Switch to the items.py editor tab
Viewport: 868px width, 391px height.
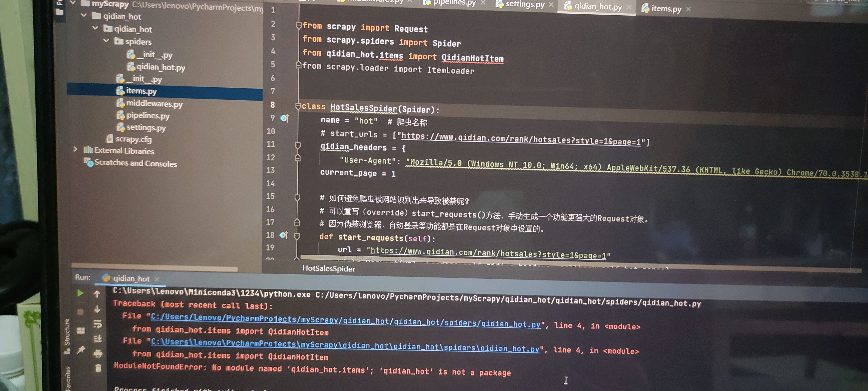pyautogui.click(x=666, y=9)
